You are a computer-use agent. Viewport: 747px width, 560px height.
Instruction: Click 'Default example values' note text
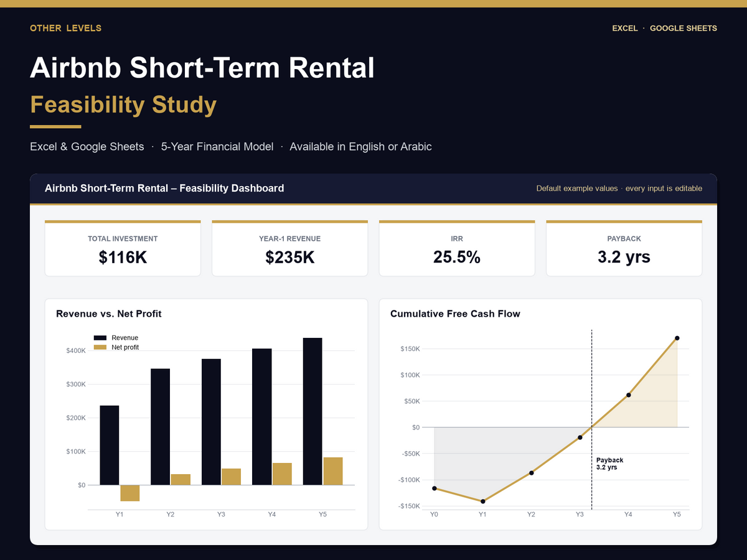[x=577, y=189]
